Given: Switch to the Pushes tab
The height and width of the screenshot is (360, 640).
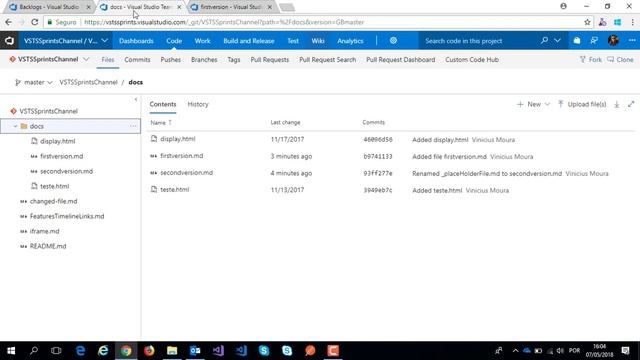Looking at the screenshot, I should pos(171,60).
